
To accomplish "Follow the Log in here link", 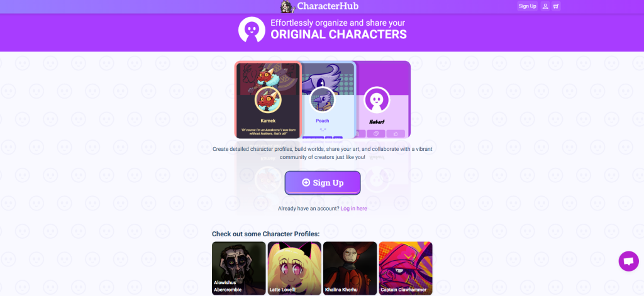I will 353,209.
